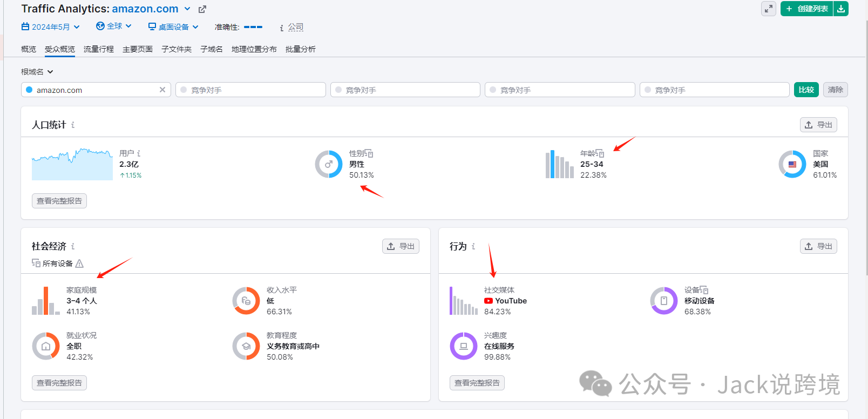Click the last 竞争对手 input field
The width and height of the screenshot is (868, 419).
[715, 90]
